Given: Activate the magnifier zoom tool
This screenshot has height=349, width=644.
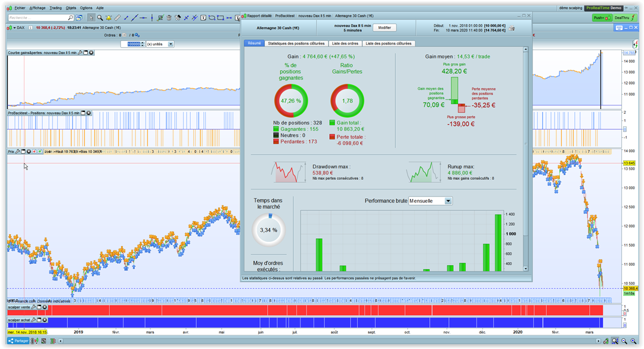Looking at the screenshot, I should click(100, 18).
